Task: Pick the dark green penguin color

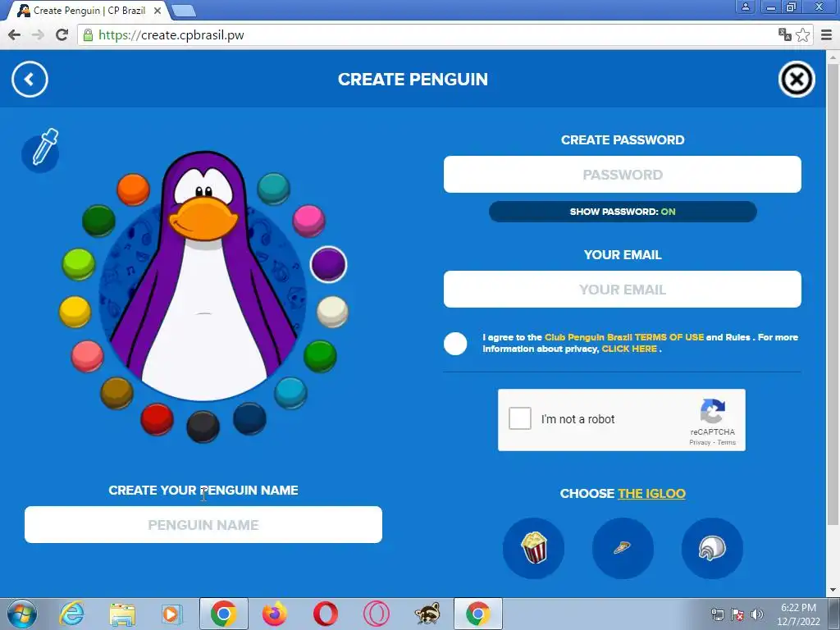Action: 98,220
